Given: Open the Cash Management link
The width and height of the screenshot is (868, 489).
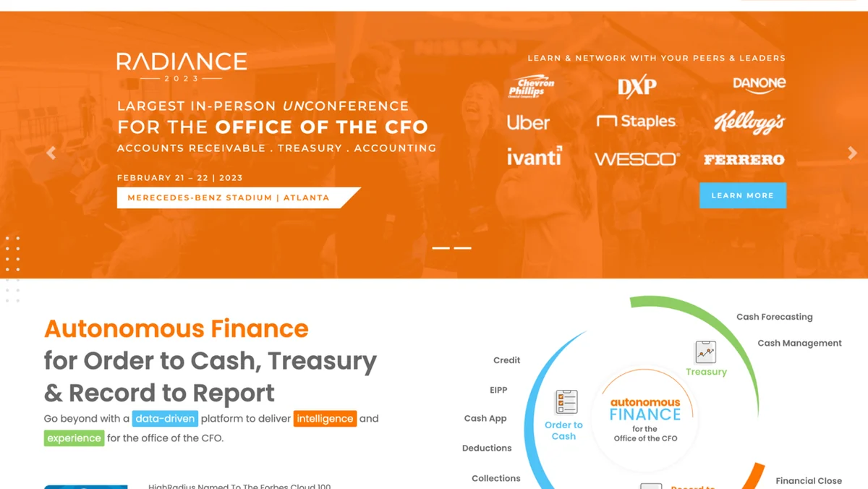Looking at the screenshot, I should [799, 343].
